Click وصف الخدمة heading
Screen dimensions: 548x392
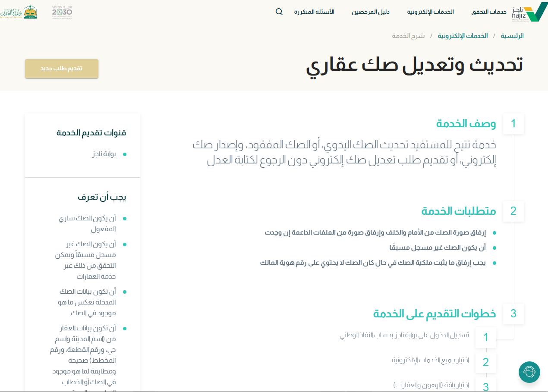pyautogui.click(x=466, y=124)
